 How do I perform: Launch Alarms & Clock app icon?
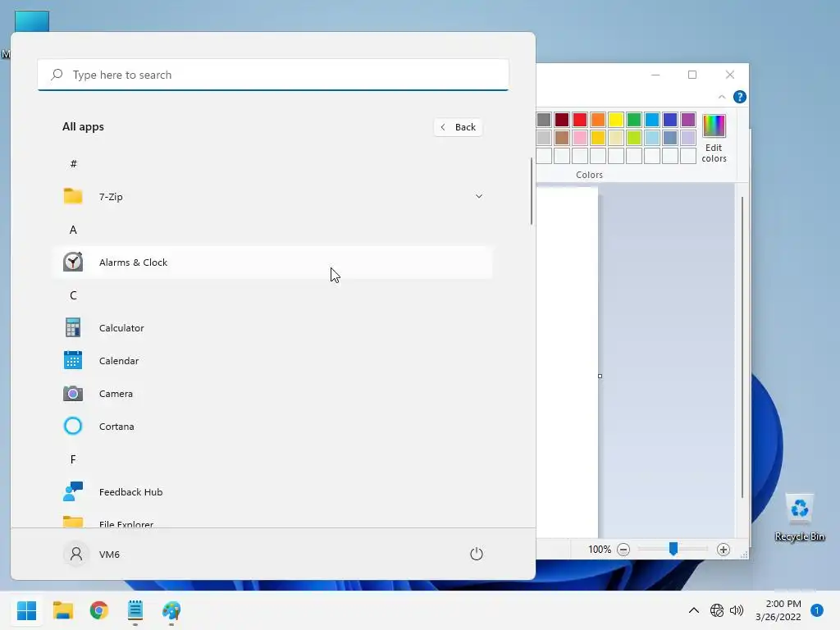point(73,262)
